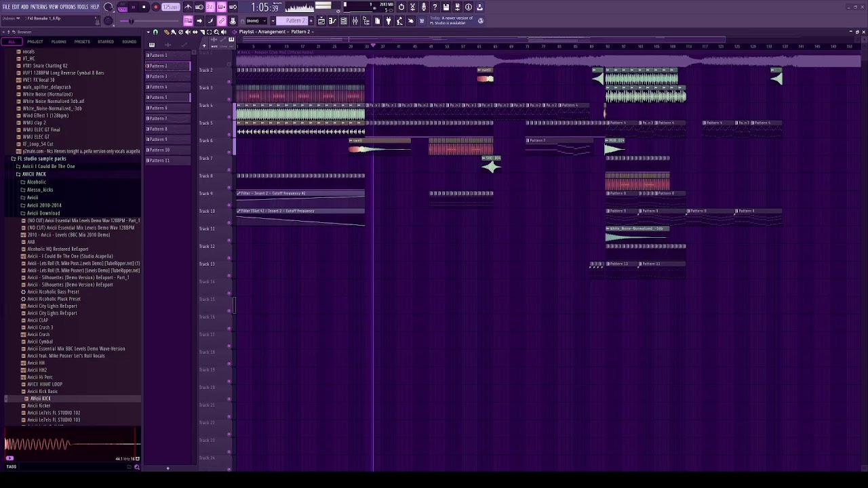
Task: Select the delete tool in playlist toolbar
Action: (x=180, y=32)
